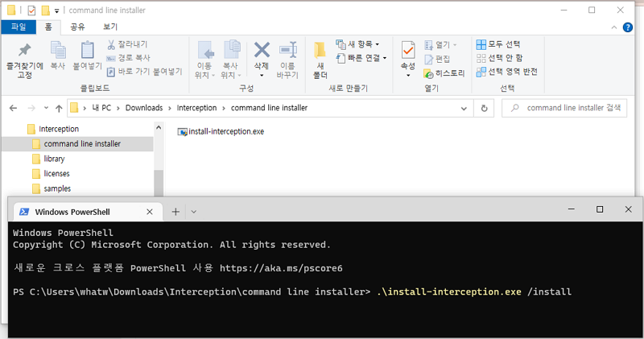Click the 삭제 dropdown arrow
644x339 pixels.
(261, 76)
